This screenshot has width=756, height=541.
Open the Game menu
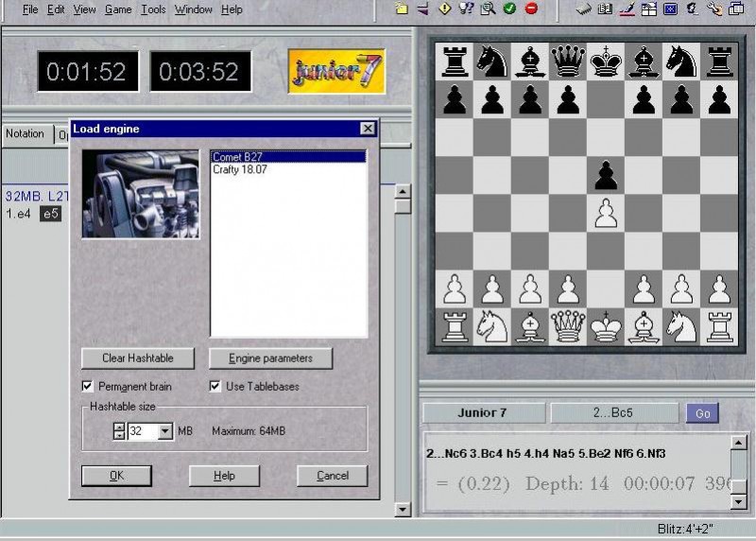click(118, 9)
